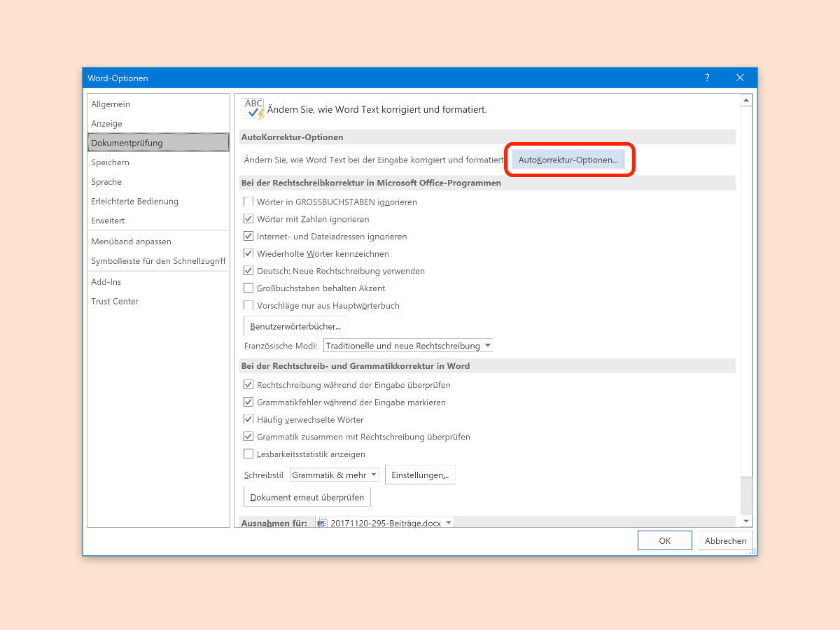Viewport: 840px width, 630px height.
Task: Open Benutzerwörterbücher...
Action: [x=295, y=326]
